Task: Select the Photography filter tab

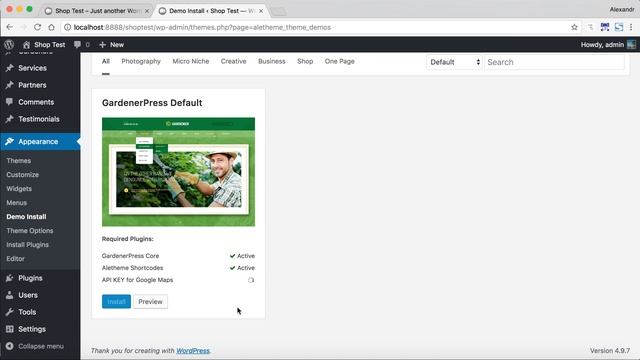Action: tap(141, 61)
